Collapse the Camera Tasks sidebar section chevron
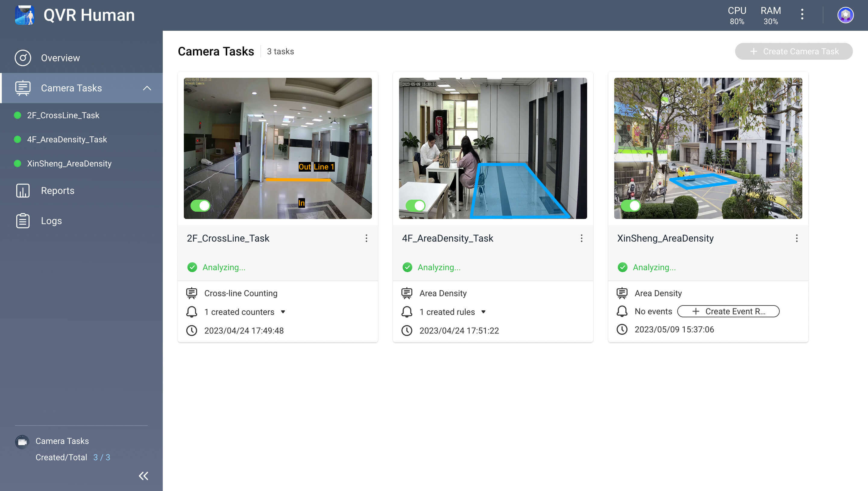The width and height of the screenshot is (868, 491). coord(147,88)
